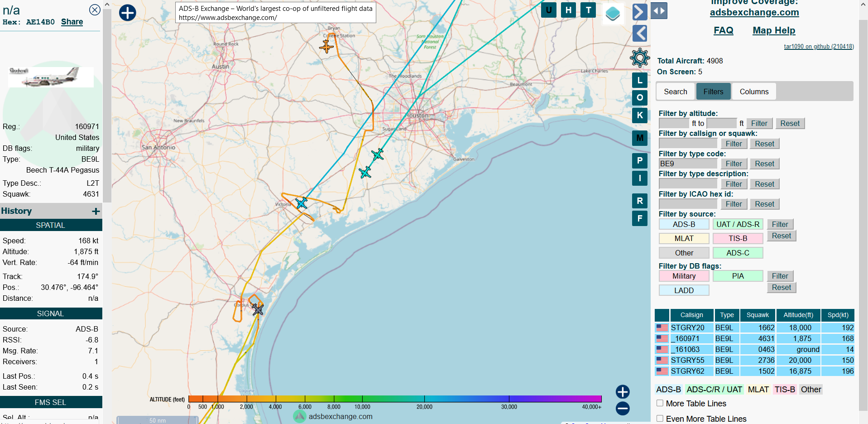Click minimum altitude filter field

(x=674, y=123)
